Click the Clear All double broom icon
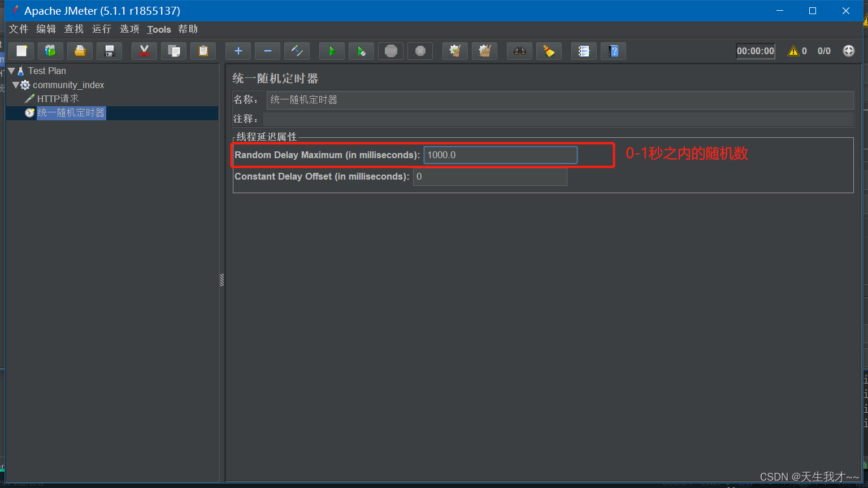Screen dimensions: 868x488 click(x=484, y=51)
